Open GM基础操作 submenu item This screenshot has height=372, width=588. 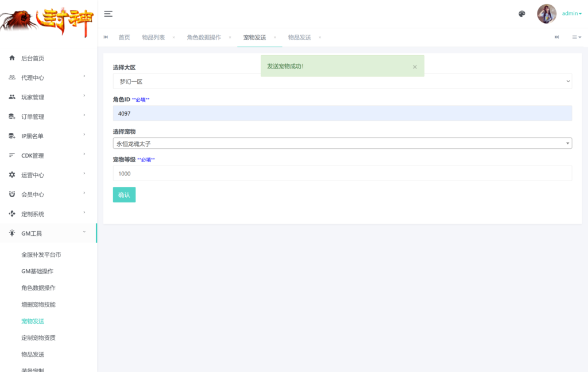[x=37, y=271]
